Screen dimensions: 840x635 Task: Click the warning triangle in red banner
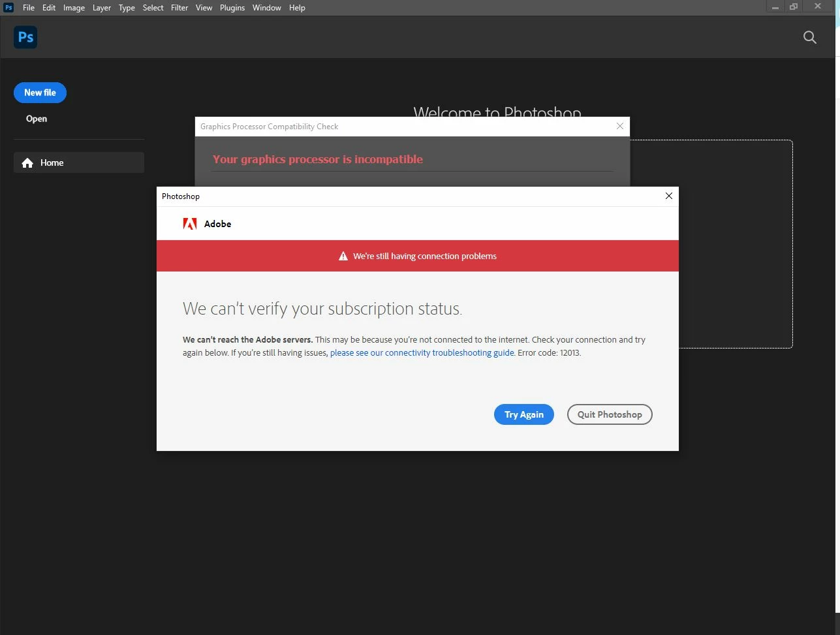pos(343,256)
